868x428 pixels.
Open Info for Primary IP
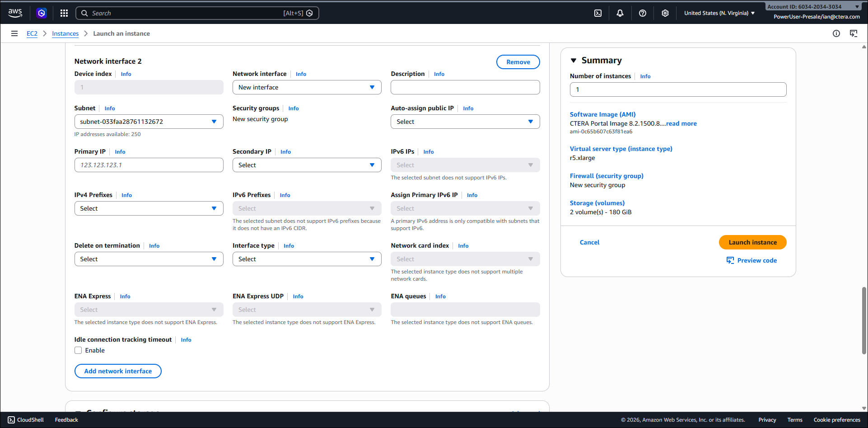(120, 152)
